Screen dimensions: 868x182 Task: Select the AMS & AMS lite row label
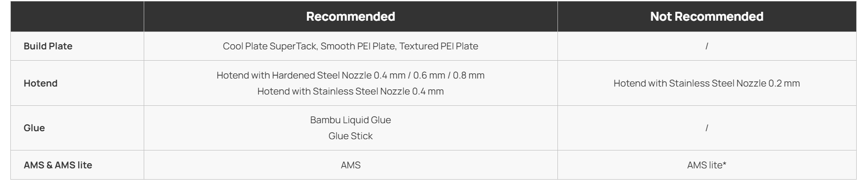[x=58, y=165]
